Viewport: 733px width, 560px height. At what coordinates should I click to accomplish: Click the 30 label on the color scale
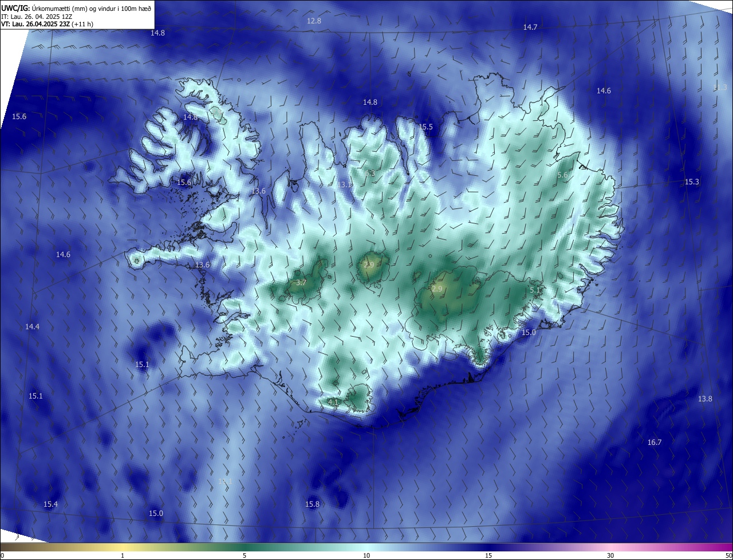point(610,556)
